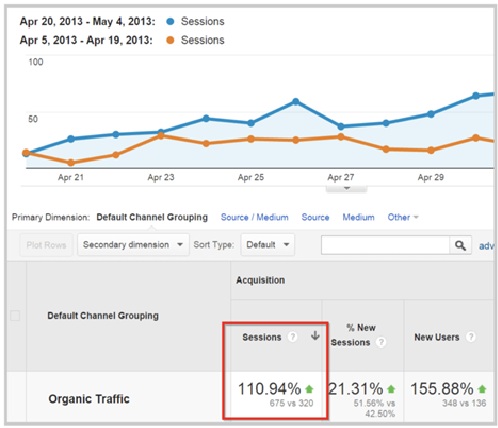Open the advanced filter link
498x428 pixels.
coord(487,246)
